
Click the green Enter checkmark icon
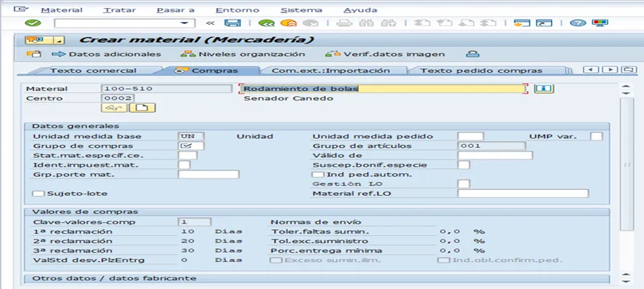(x=33, y=23)
